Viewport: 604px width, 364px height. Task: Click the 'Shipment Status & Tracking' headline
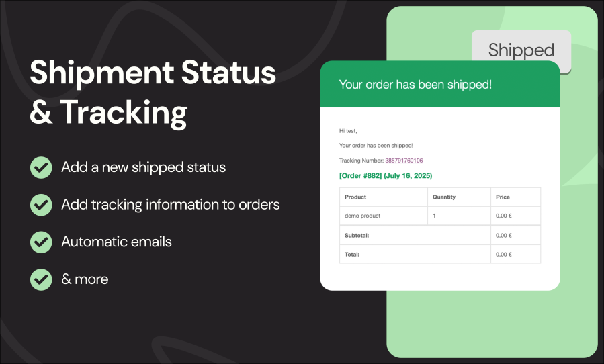pyautogui.click(x=153, y=93)
